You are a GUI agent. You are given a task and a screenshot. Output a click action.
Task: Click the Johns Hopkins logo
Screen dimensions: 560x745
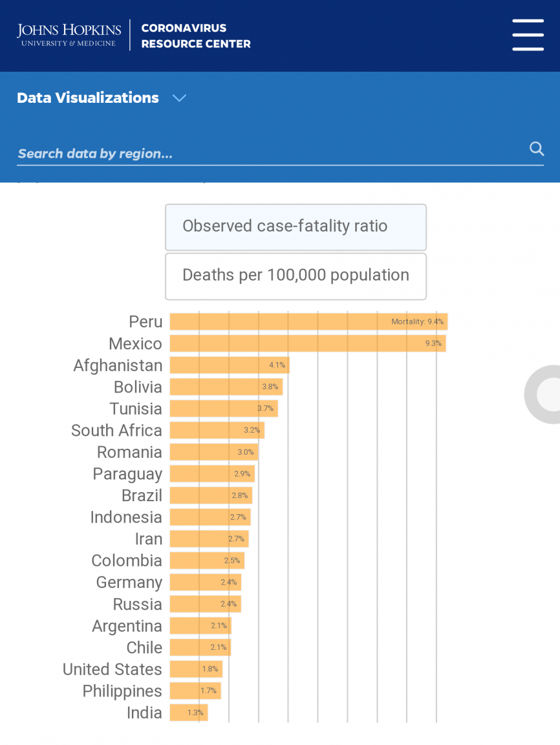coord(69,35)
